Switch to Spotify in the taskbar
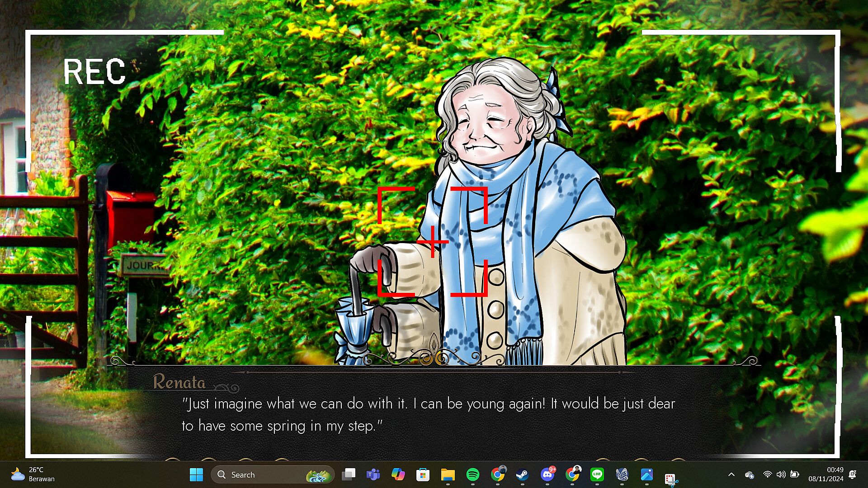The width and height of the screenshot is (868, 488). pyautogui.click(x=472, y=474)
